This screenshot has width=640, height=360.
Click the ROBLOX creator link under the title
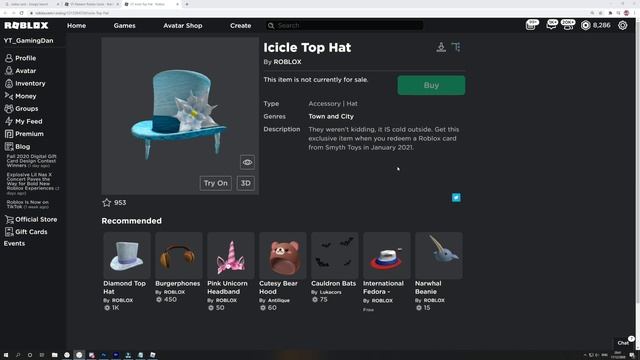(x=287, y=62)
